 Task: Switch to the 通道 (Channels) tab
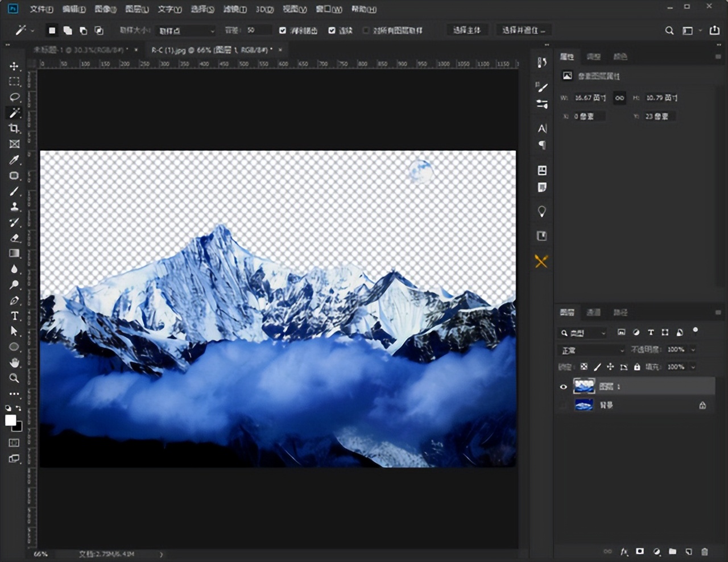pos(593,312)
